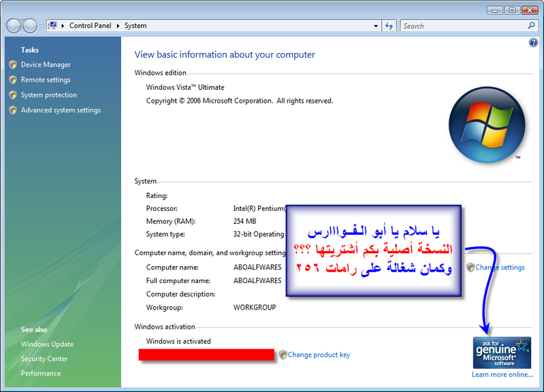Open System protection
Image resolution: width=544 pixels, height=392 pixels.
[48, 95]
